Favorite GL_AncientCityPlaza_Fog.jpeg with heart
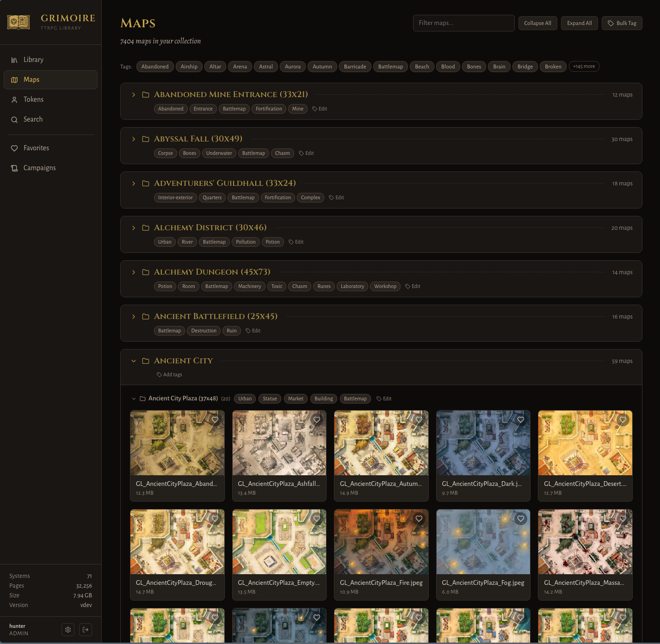The image size is (660, 644). pyautogui.click(x=521, y=519)
